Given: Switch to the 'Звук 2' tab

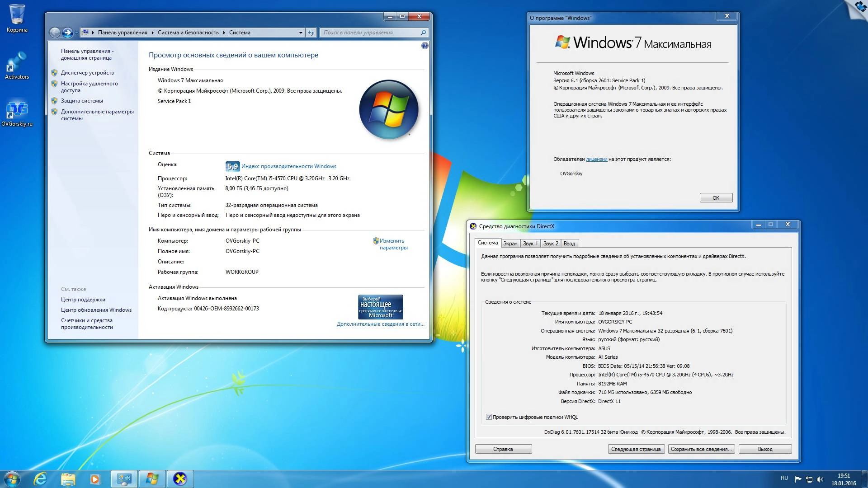Looking at the screenshot, I should click(551, 244).
